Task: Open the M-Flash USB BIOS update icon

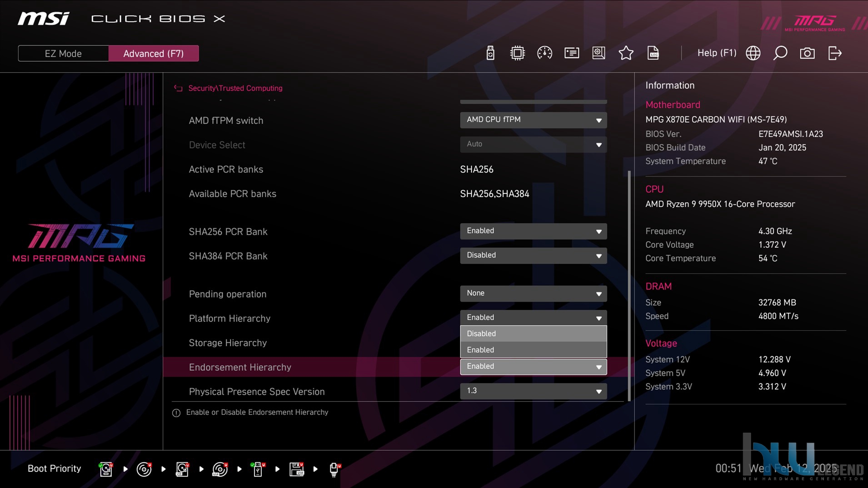Action: pyautogui.click(x=490, y=53)
